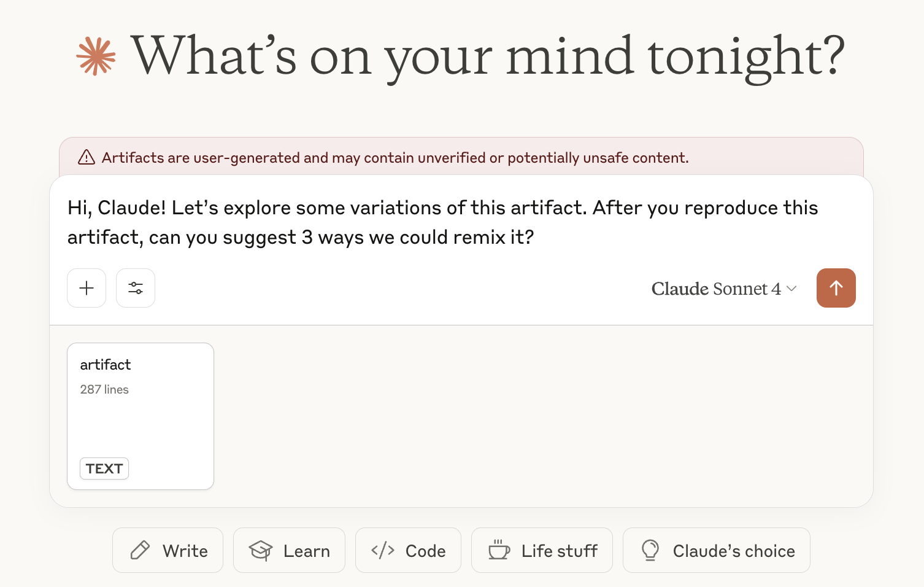Click the prompt text starting "Hi, Claude!"

pyautogui.click(x=442, y=222)
